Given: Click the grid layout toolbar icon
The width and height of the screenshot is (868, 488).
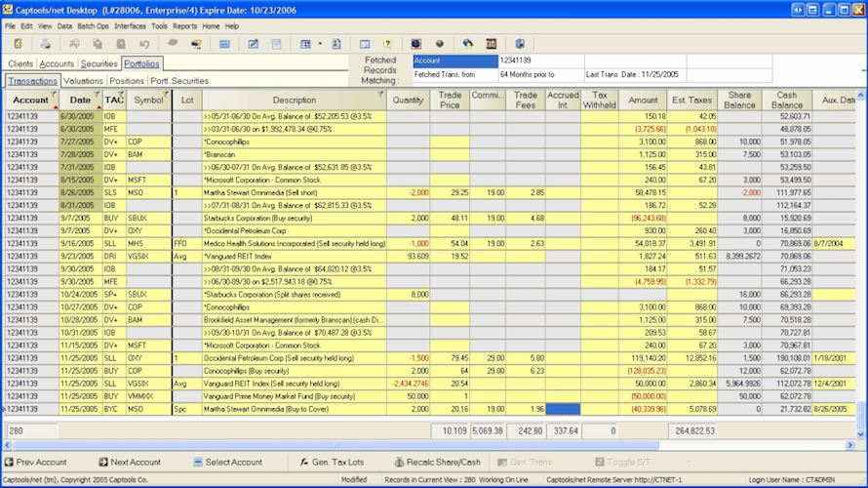Looking at the screenshot, I should (305, 44).
